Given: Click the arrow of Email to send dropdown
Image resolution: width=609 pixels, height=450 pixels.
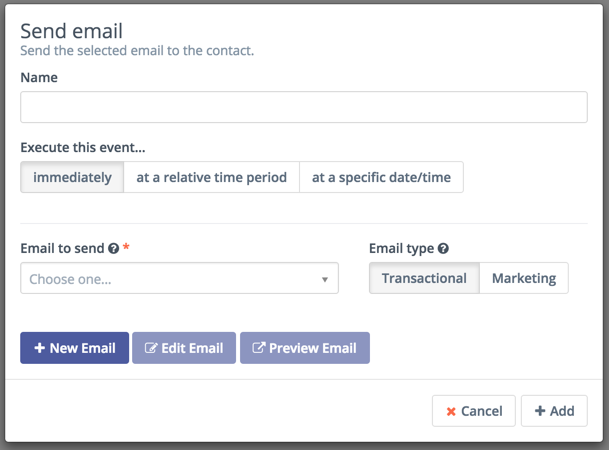Looking at the screenshot, I should click(x=325, y=280).
